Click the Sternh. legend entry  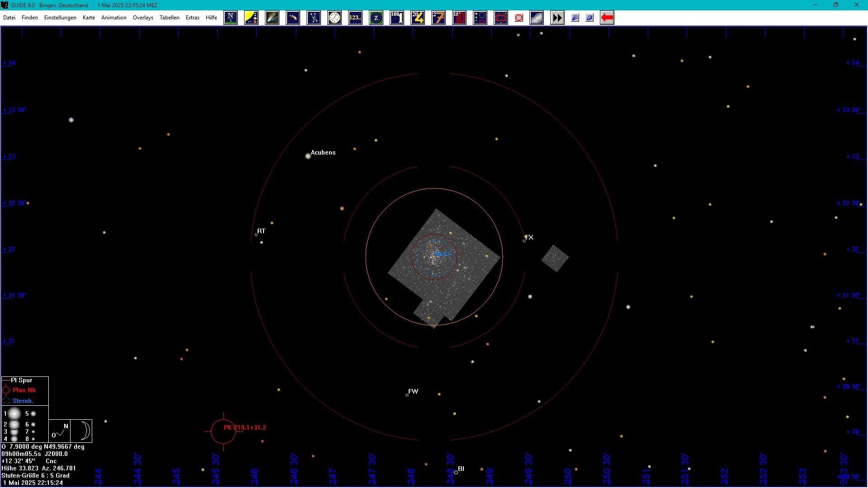point(23,401)
